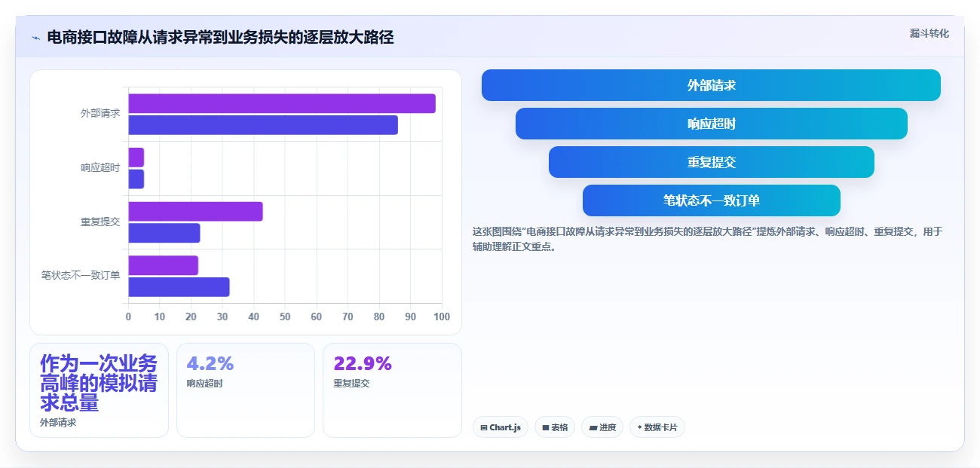Click the 外部请求 label in the first stat card
The height and width of the screenshot is (468, 980).
click(x=58, y=423)
